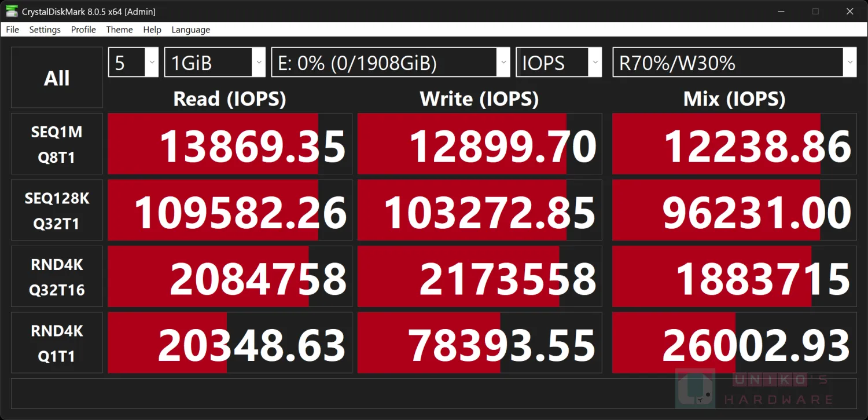Expand the E: drive selection dropdown
The width and height of the screenshot is (868, 420).
click(391, 62)
